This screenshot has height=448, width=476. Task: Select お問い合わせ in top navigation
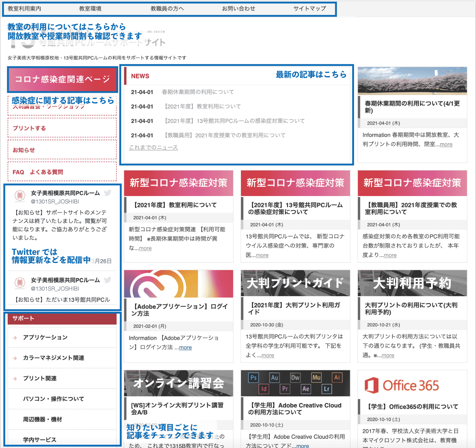238,9
